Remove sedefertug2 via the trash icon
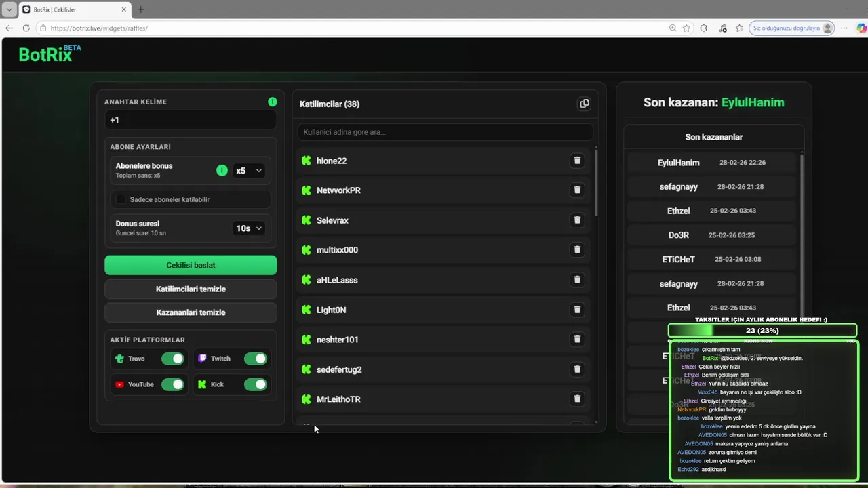Image resolution: width=868 pixels, height=488 pixels. coord(577,369)
